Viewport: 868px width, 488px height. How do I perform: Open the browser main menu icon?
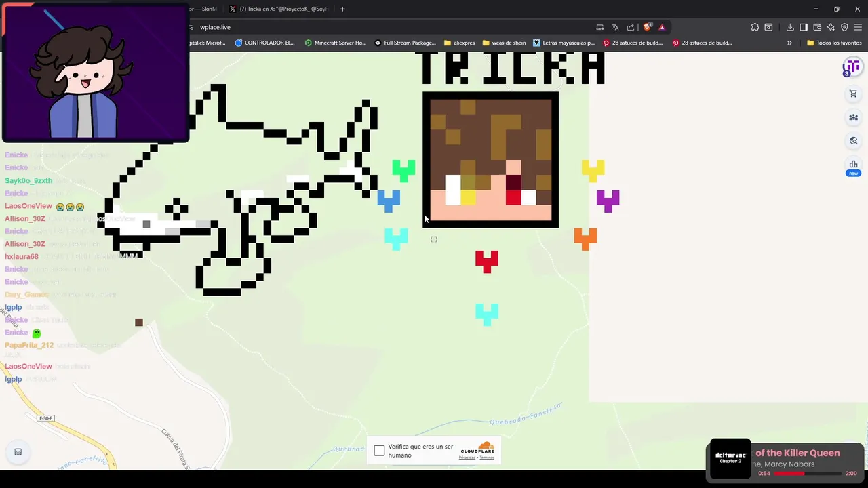(x=858, y=27)
